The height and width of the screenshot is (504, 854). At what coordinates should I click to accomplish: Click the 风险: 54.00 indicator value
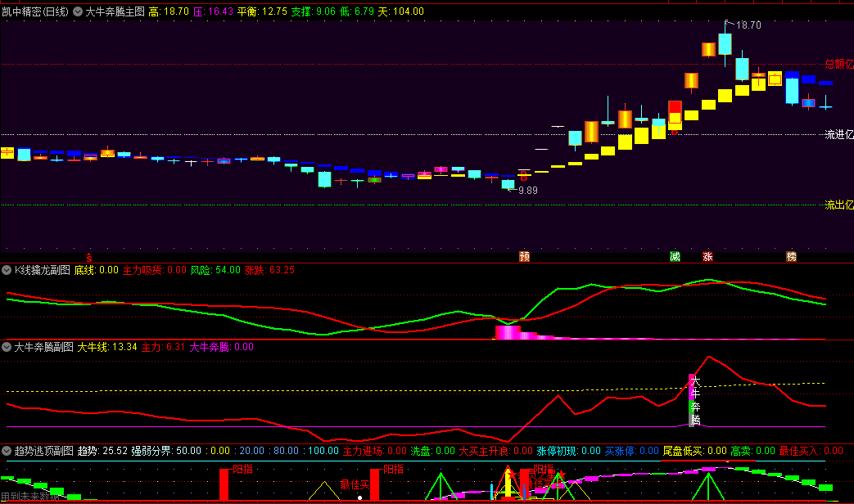tap(215, 270)
